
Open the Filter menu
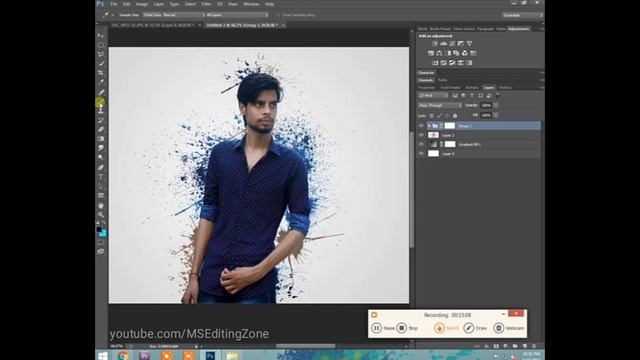206,4
